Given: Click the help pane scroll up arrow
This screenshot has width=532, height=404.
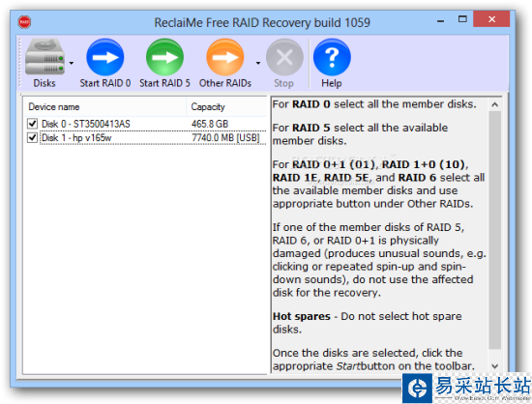Looking at the screenshot, I should 494,104.
